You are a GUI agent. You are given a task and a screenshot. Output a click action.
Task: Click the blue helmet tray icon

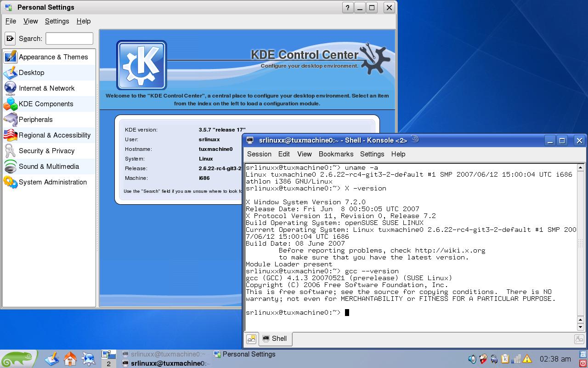coord(494,359)
